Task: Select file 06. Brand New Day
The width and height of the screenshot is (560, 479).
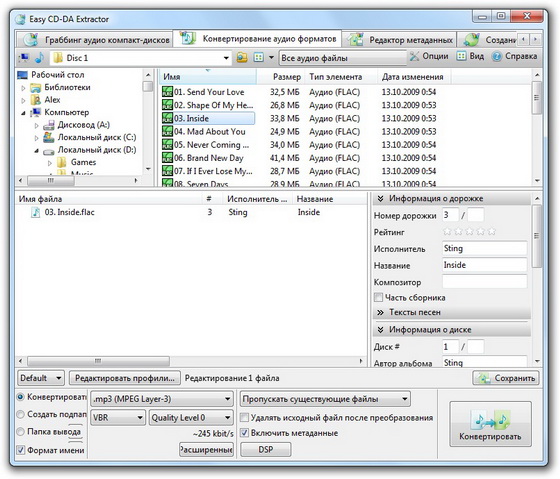Action: pos(209,158)
